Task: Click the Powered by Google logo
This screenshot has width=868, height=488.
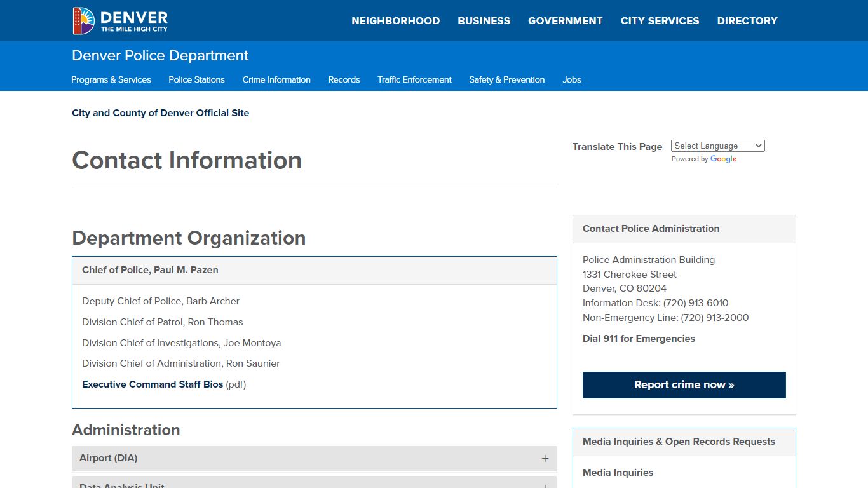Action: pyautogui.click(x=723, y=159)
